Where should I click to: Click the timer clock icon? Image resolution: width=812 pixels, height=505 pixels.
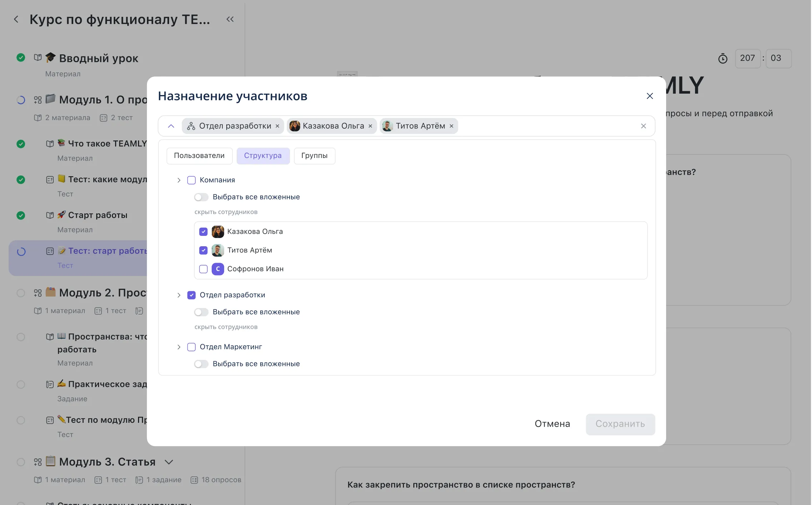723,58
